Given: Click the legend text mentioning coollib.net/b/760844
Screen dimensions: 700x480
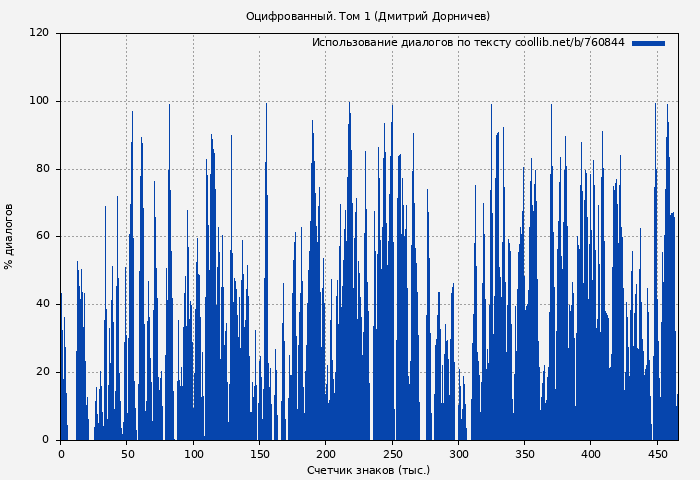Looking at the screenshot, I should point(468,43).
